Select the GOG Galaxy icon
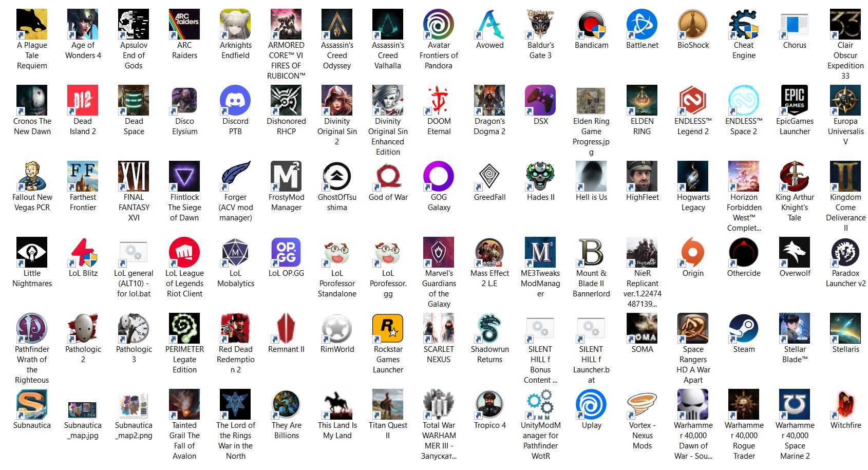The height and width of the screenshot is (470, 868). (439, 176)
